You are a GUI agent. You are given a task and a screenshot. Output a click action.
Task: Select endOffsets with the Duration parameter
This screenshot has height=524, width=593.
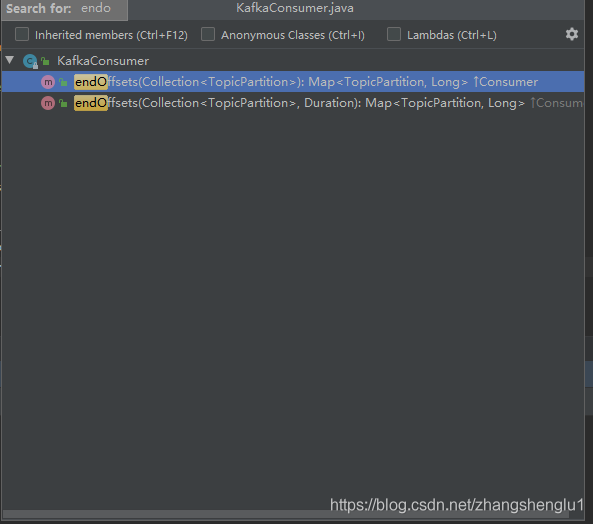pos(293,103)
